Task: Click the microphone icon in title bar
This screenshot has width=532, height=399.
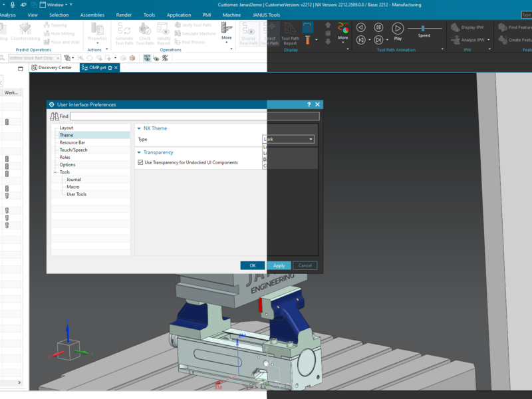Action: point(12,5)
